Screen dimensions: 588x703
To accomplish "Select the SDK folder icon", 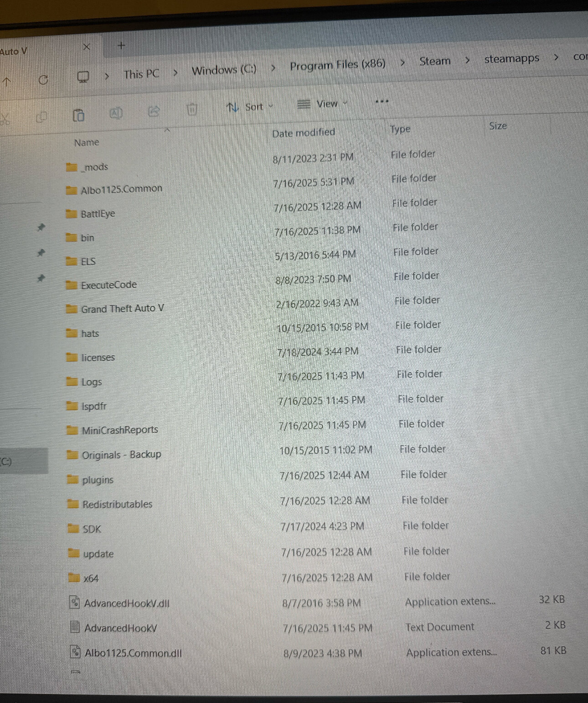I will pyautogui.click(x=73, y=528).
